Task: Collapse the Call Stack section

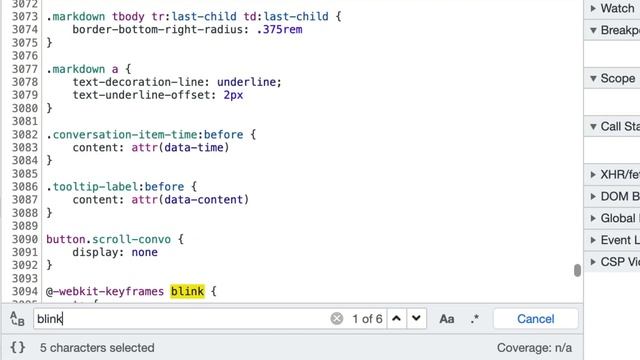Action: [x=612, y=127]
